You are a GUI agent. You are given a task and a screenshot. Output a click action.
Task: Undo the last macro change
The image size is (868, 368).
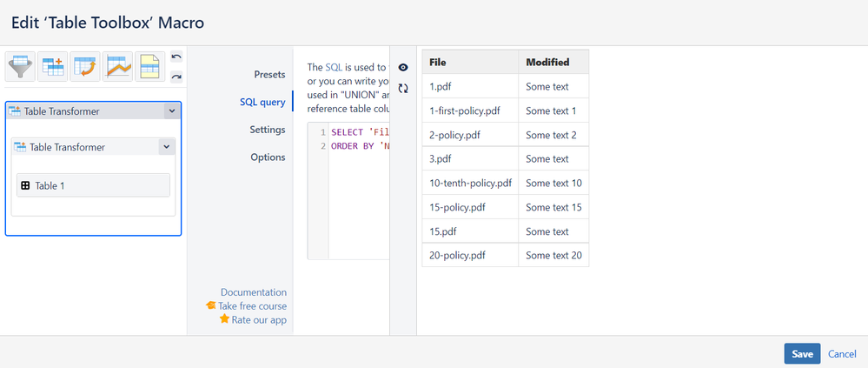pyautogui.click(x=176, y=57)
